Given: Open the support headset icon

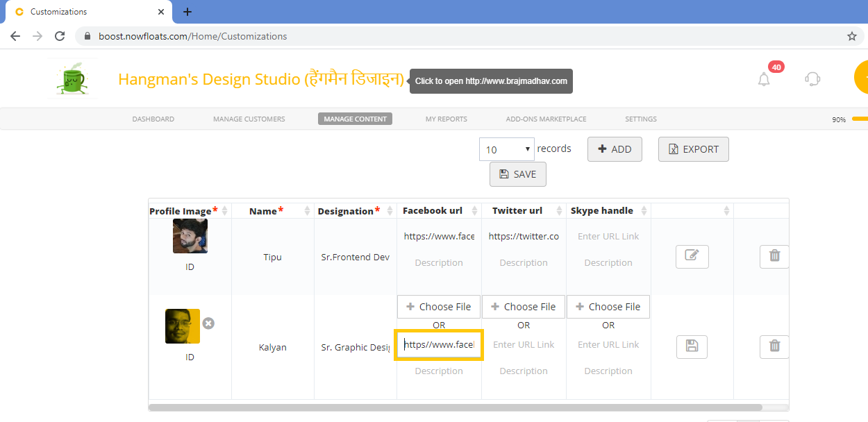Looking at the screenshot, I should tap(812, 78).
